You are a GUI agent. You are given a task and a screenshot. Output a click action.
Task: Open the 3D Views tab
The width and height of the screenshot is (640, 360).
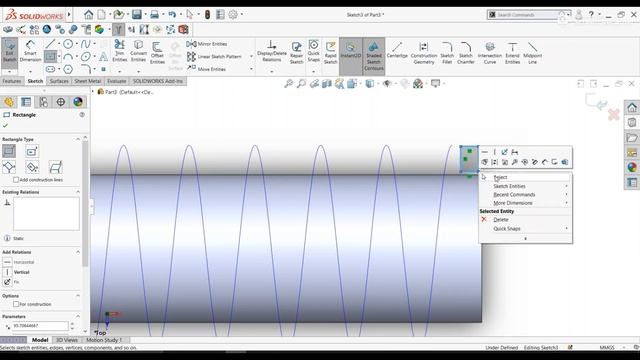[x=67, y=340]
